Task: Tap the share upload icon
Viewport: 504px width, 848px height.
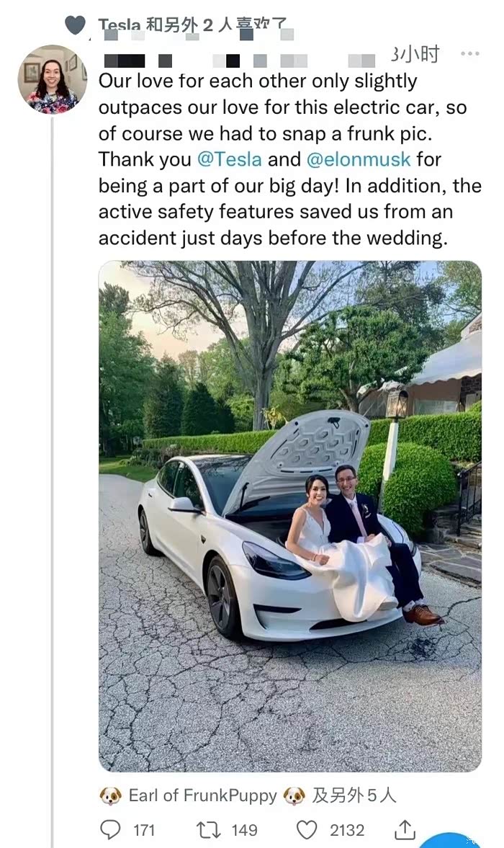Action: (x=405, y=829)
